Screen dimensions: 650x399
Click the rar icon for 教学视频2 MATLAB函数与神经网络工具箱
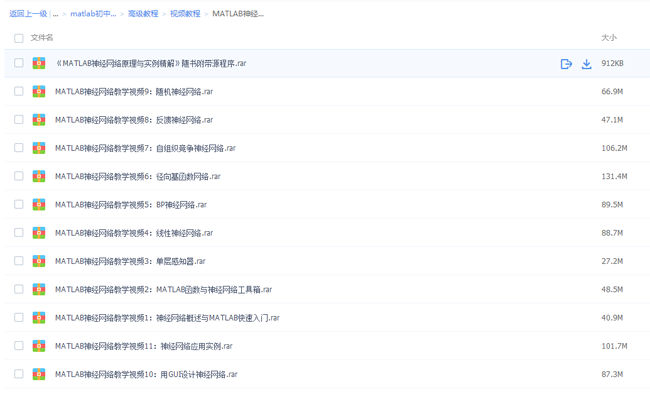(39, 289)
